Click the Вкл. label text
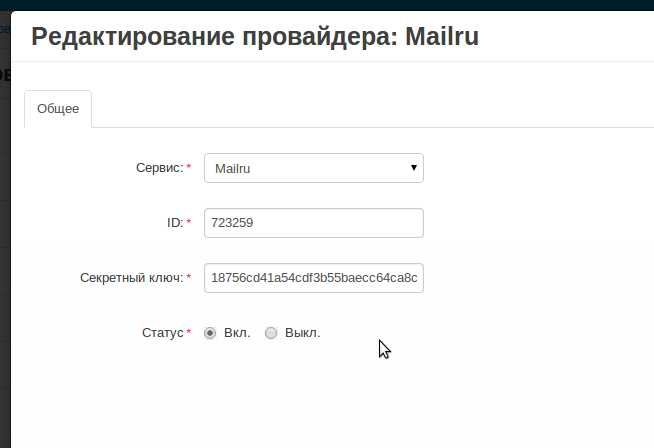654x448 pixels. tap(237, 333)
